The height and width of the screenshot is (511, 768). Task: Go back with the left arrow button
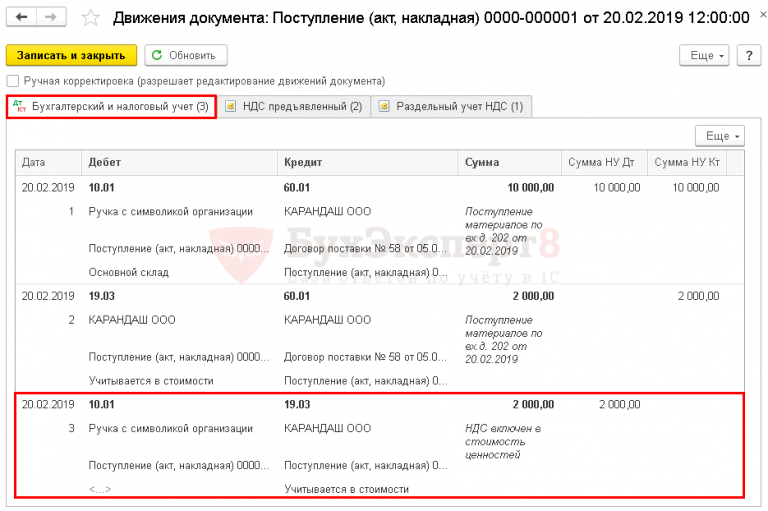(x=22, y=17)
